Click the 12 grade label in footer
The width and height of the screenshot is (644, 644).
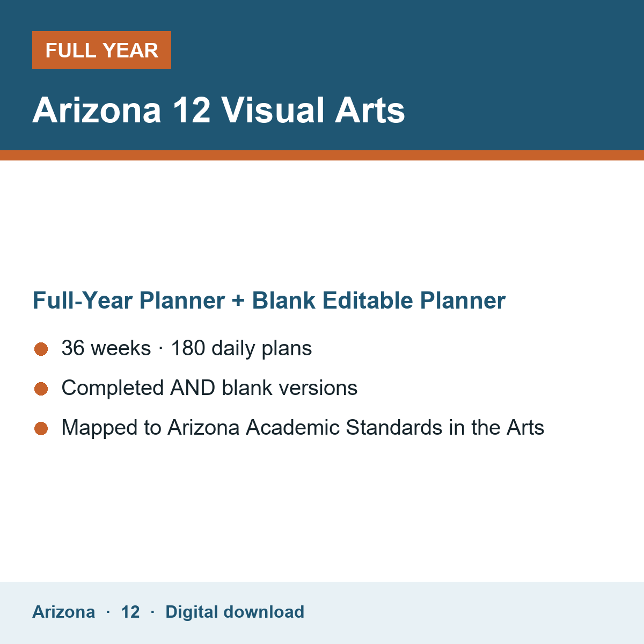click(x=130, y=612)
